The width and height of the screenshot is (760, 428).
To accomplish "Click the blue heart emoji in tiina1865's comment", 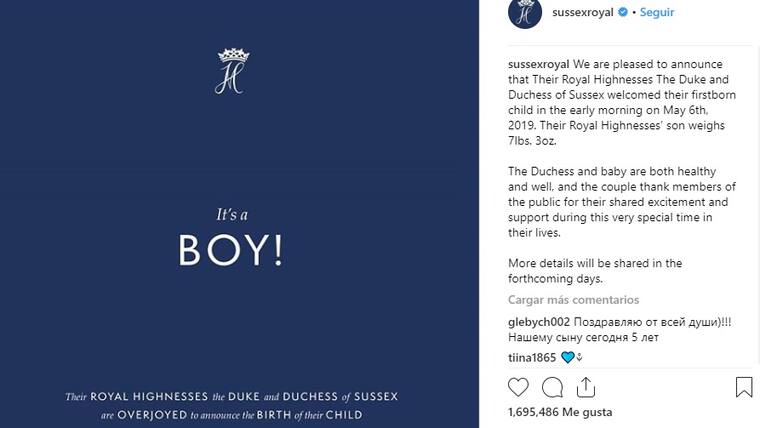I will 567,357.
